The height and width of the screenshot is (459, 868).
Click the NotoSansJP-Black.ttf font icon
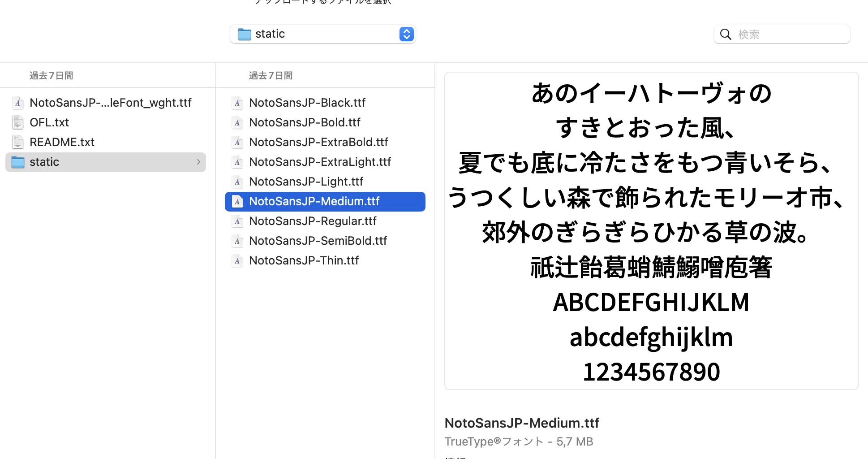point(237,103)
